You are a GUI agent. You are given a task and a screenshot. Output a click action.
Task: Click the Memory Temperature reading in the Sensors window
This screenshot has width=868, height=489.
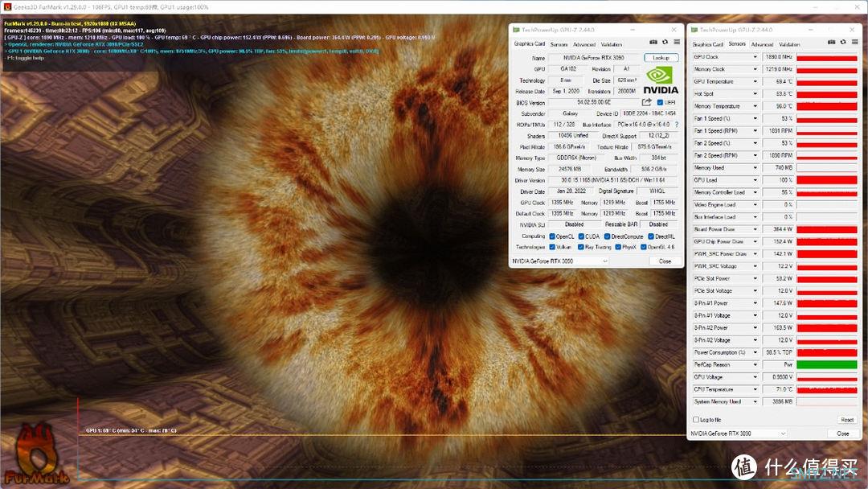click(x=778, y=106)
